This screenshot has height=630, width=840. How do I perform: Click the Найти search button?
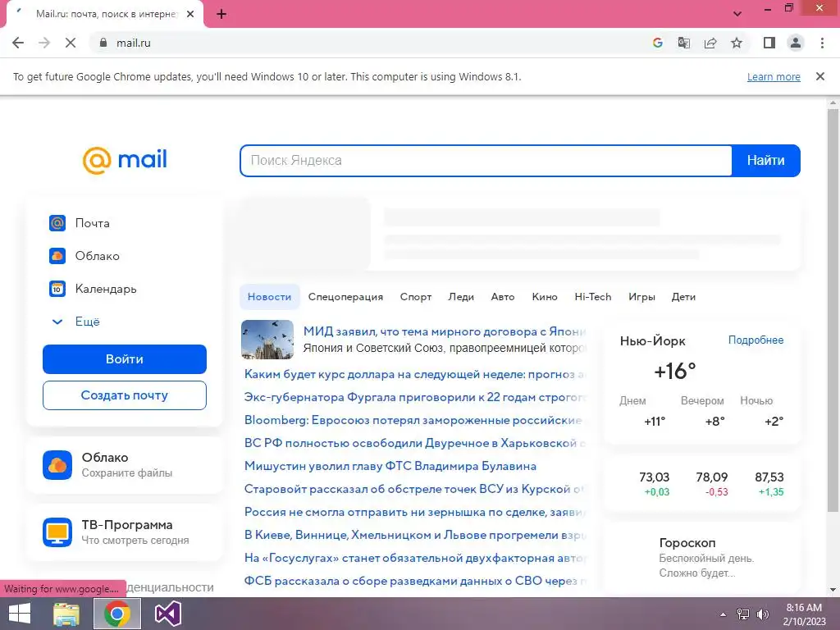[x=765, y=160]
